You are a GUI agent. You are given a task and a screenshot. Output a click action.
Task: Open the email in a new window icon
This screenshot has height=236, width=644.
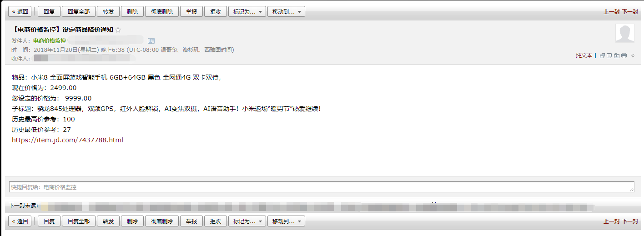pos(603,56)
